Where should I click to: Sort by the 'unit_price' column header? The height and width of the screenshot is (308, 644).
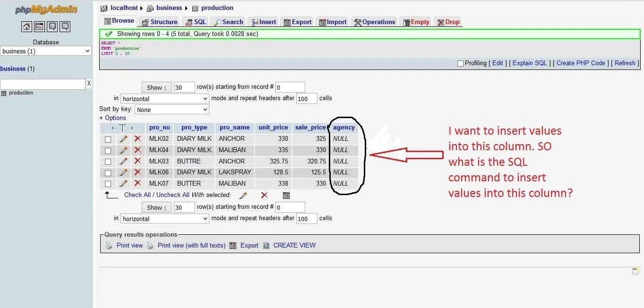coord(273,128)
